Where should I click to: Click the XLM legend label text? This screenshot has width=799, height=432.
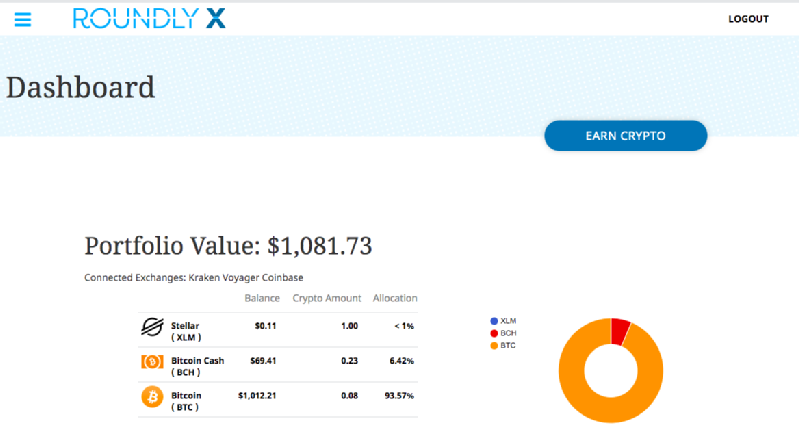click(x=508, y=321)
